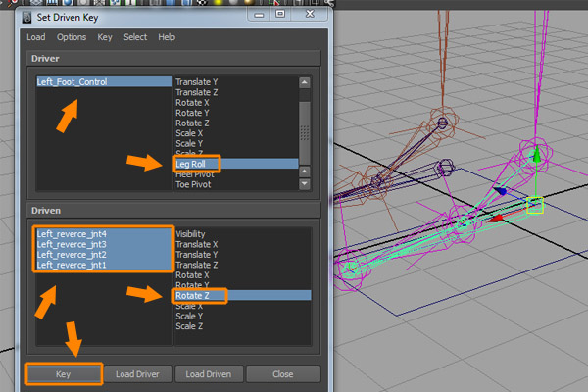Open the Load menu
The width and height of the screenshot is (588, 392).
coord(36,37)
